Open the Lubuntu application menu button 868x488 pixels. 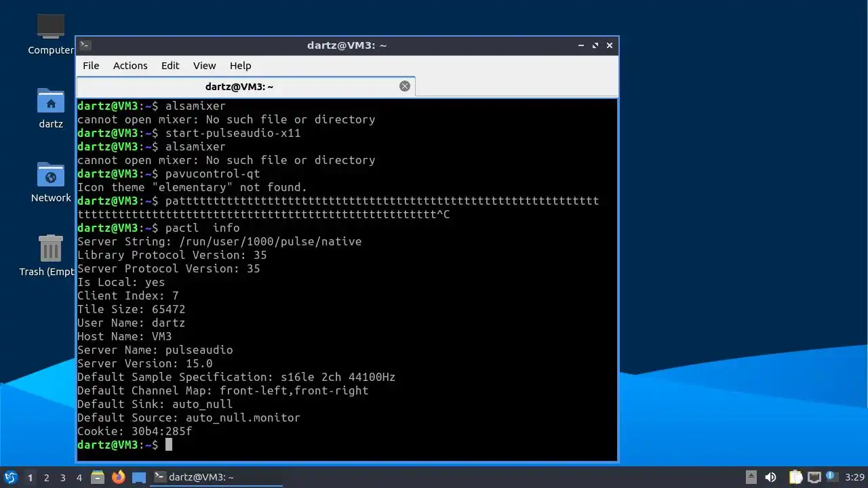pos(10,477)
